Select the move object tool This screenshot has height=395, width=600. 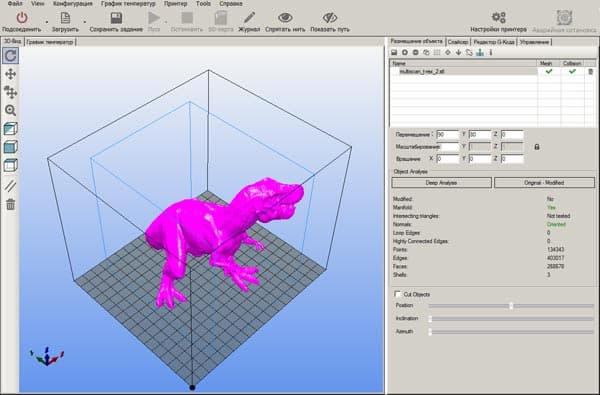click(x=10, y=92)
